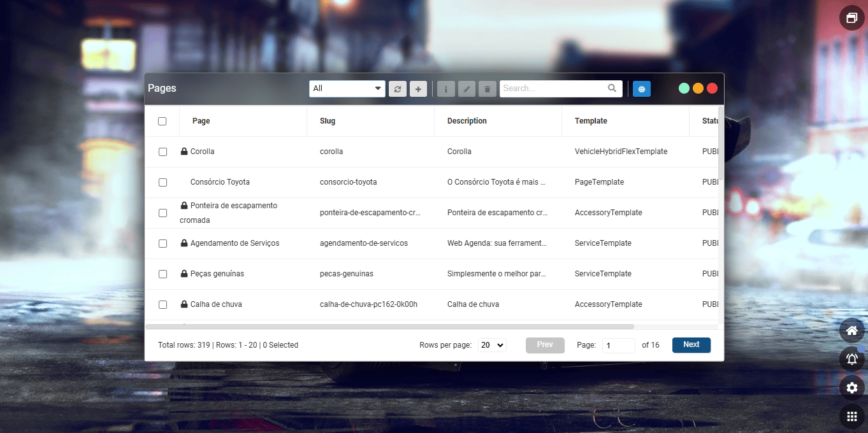Sort by the Template column header
The image size is (868, 433).
pos(591,121)
